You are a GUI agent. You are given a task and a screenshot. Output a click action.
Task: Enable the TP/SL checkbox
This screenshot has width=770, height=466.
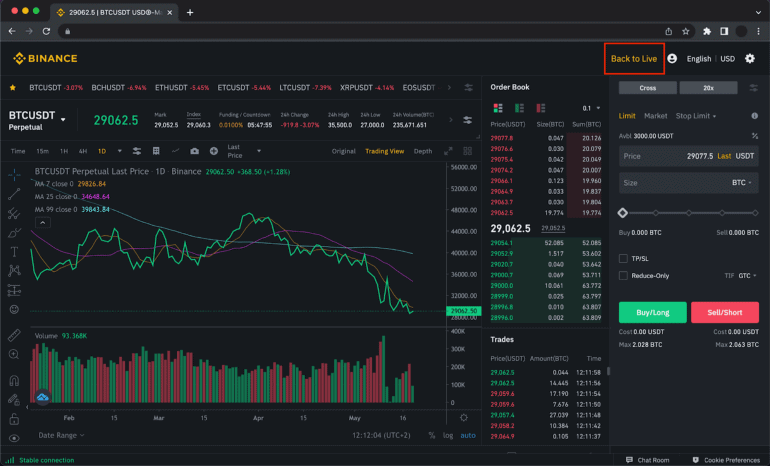pos(623,258)
